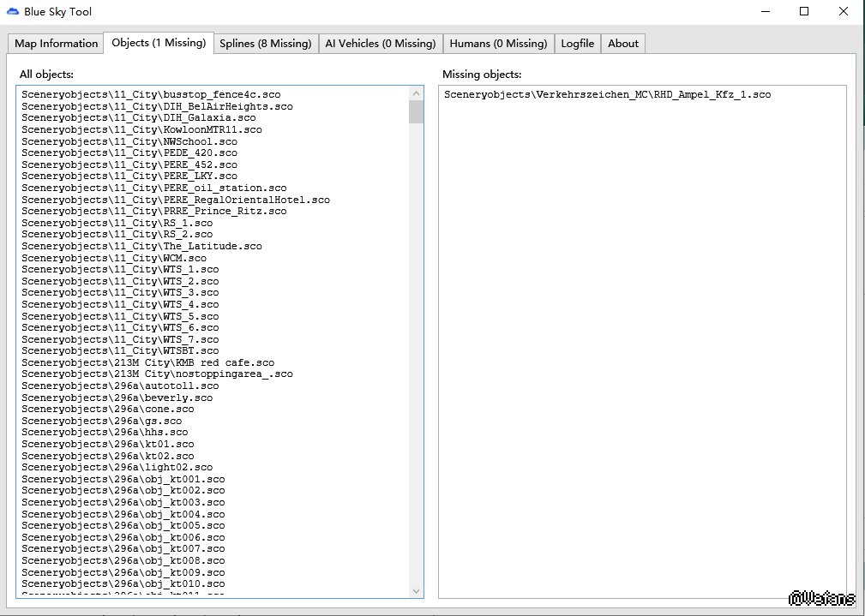The width and height of the screenshot is (865, 616).
Task: Go to the About tab
Action: tap(623, 44)
